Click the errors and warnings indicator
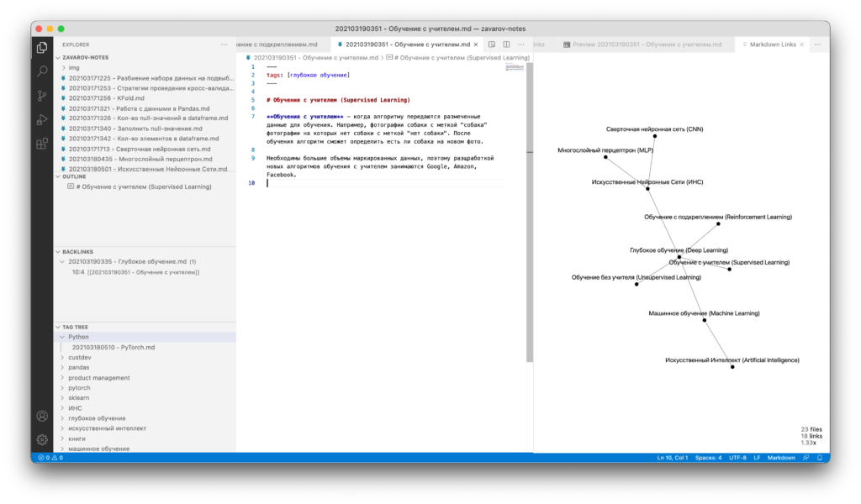The height and width of the screenshot is (504, 861). [x=50, y=457]
